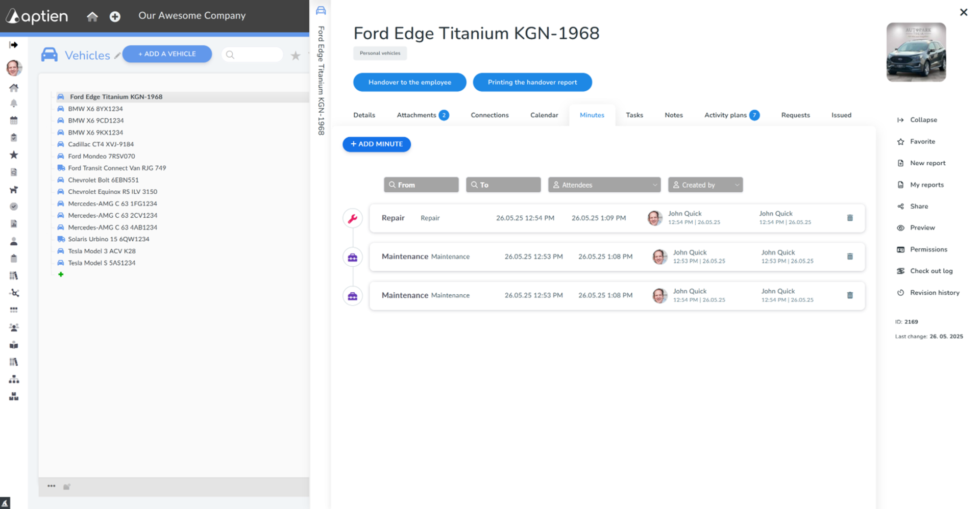
Task: Open the Created by dropdown
Action: 705,185
